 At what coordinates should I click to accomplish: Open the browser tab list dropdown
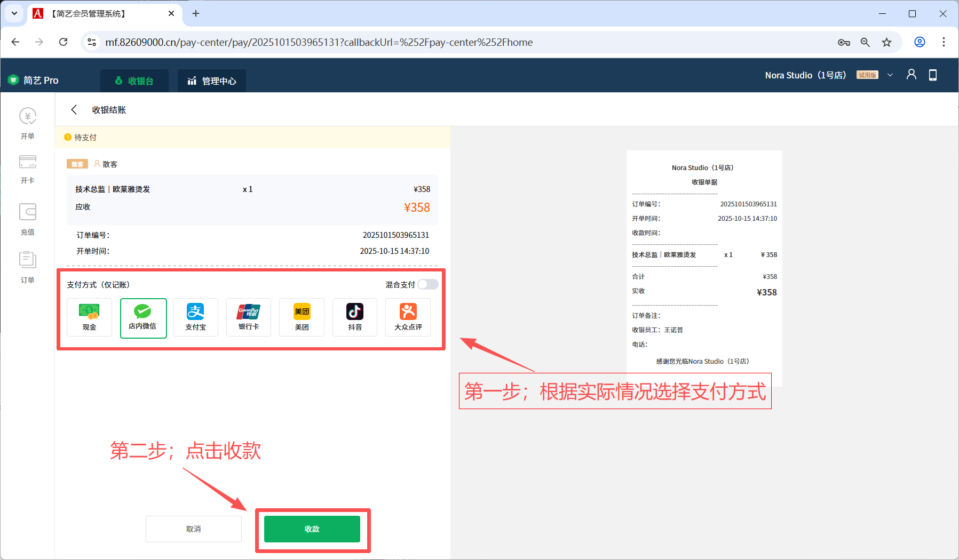[14, 13]
